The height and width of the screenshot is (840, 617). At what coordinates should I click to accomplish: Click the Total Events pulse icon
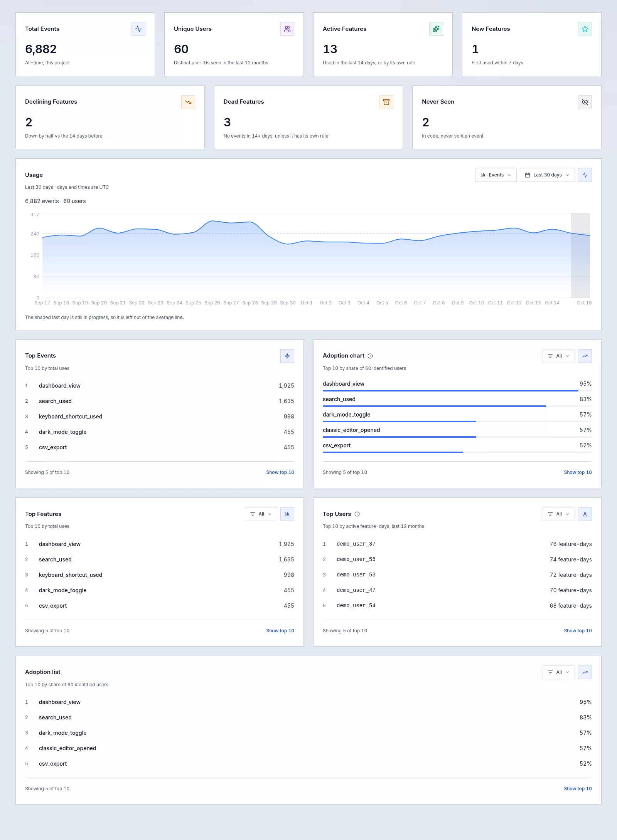tap(138, 29)
